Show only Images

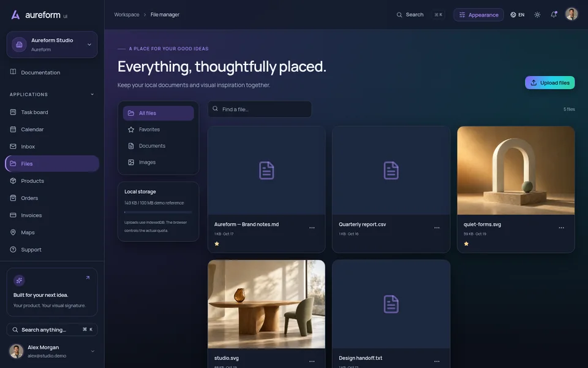click(158, 162)
